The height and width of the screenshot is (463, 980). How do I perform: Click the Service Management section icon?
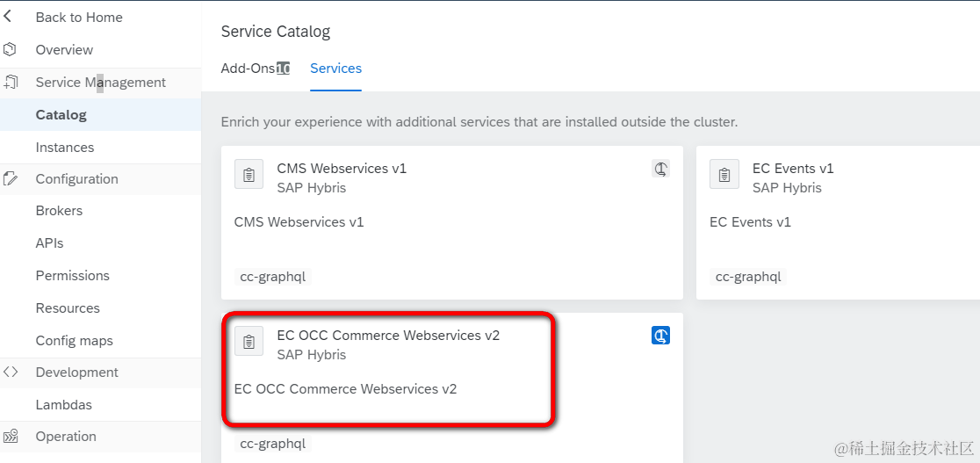pyautogui.click(x=11, y=82)
